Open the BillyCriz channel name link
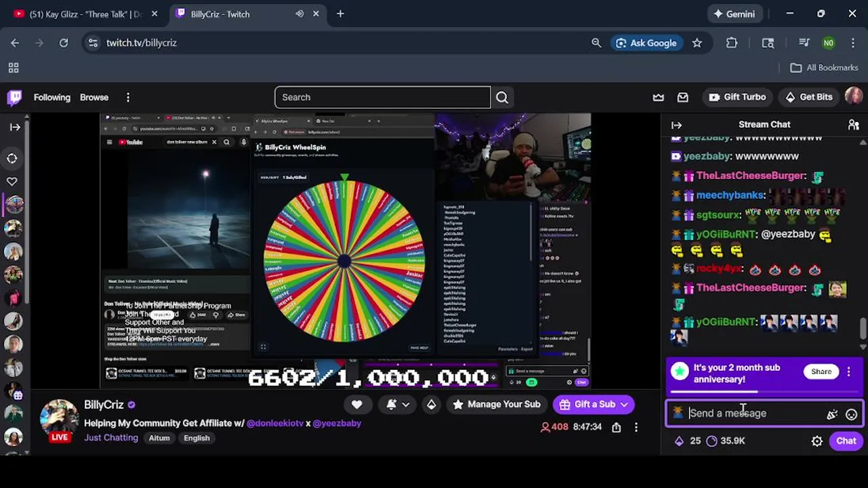 [104, 405]
